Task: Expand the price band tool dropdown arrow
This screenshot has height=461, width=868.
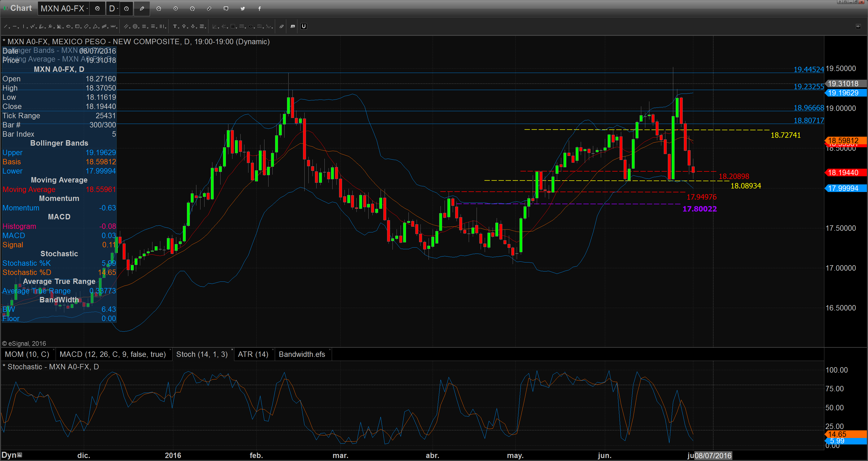Action: 206,28
